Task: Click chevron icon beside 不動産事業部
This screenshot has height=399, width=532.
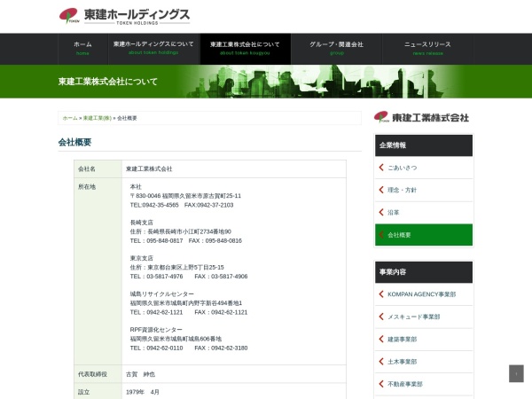Action: click(x=381, y=383)
